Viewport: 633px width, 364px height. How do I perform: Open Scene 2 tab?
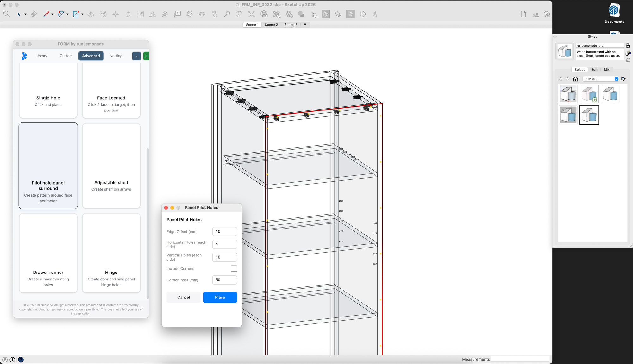pyautogui.click(x=271, y=25)
